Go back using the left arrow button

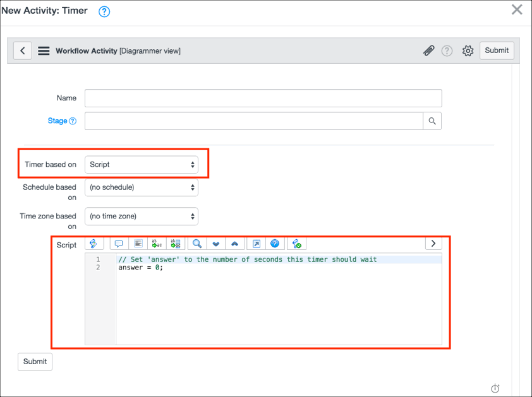[22, 50]
